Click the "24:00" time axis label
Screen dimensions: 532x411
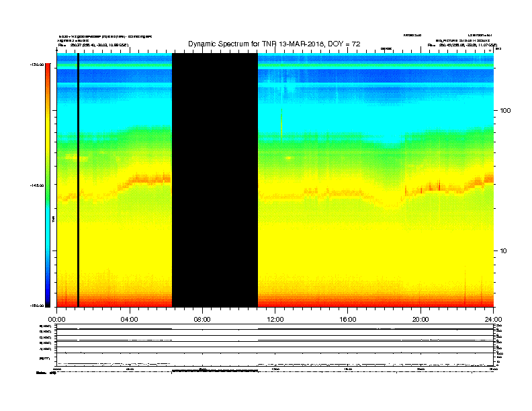[x=493, y=320]
